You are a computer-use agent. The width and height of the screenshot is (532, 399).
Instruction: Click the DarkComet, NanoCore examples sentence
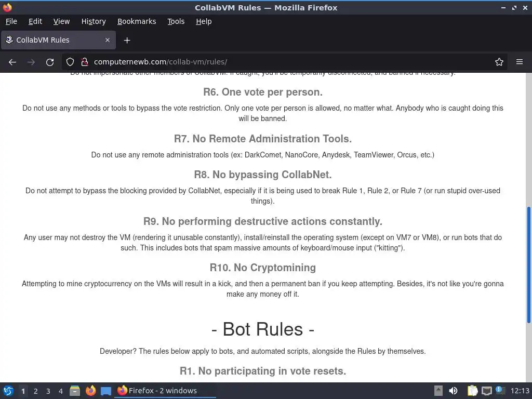click(x=263, y=155)
